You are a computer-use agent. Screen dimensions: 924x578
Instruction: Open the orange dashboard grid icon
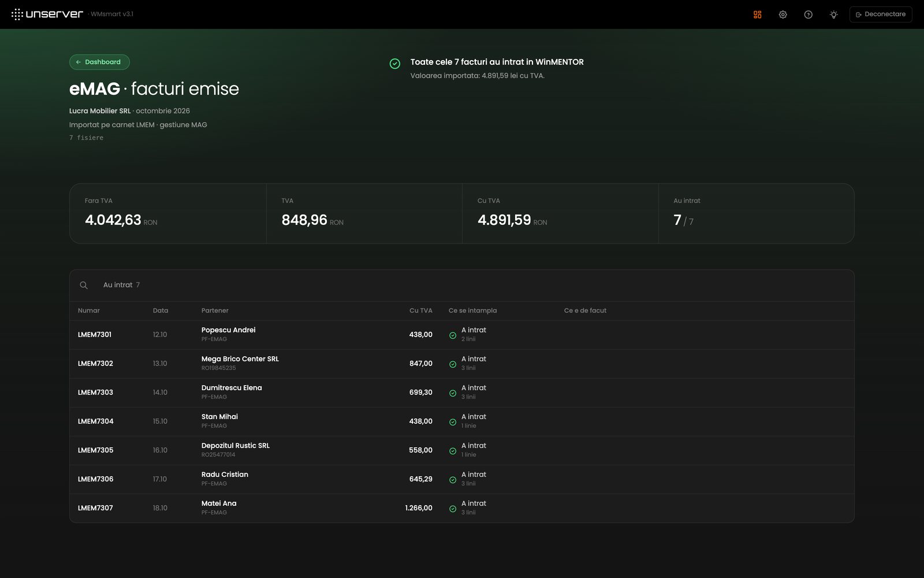pyautogui.click(x=758, y=14)
